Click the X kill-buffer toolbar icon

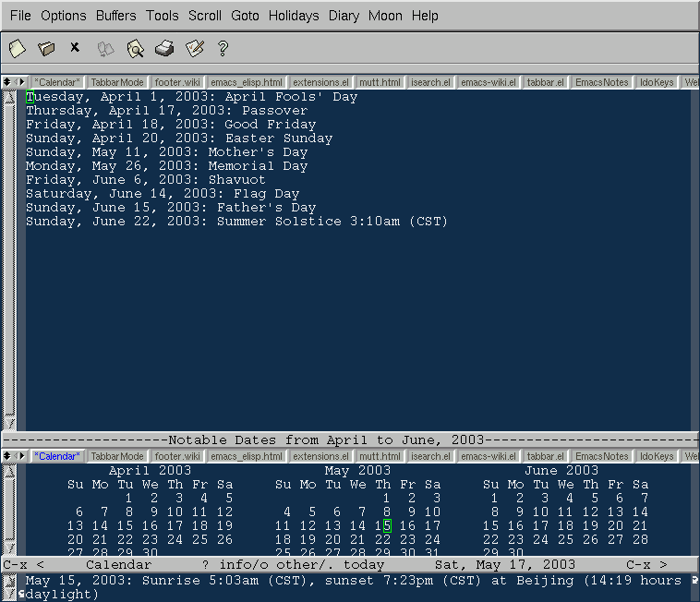(75, 47)
